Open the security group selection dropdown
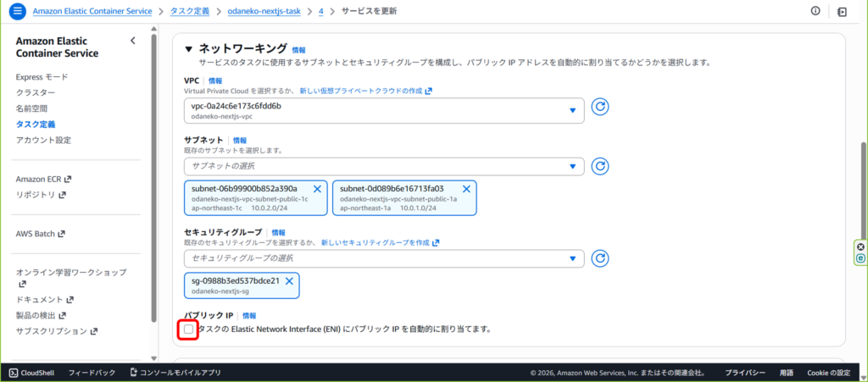This screenshot has width=868, height=382. [x=383, y=257]
